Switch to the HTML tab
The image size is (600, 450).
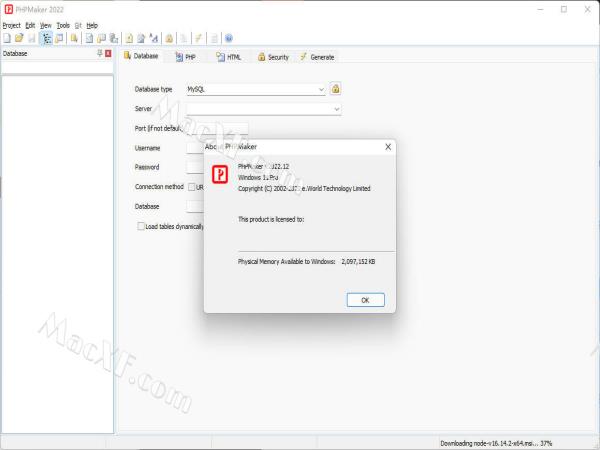pyautogui.click(x=229, y=57)
